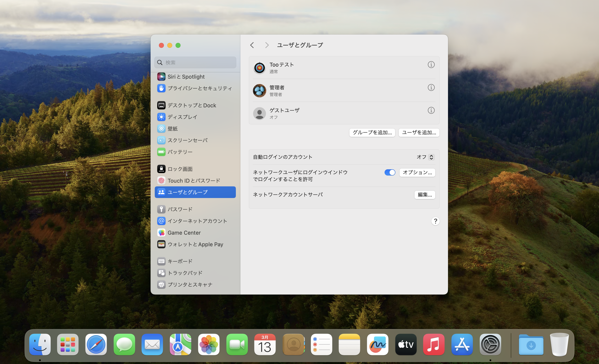Open Downloads folder in the Dock
599x364 pixels.
tap(531, 344)
